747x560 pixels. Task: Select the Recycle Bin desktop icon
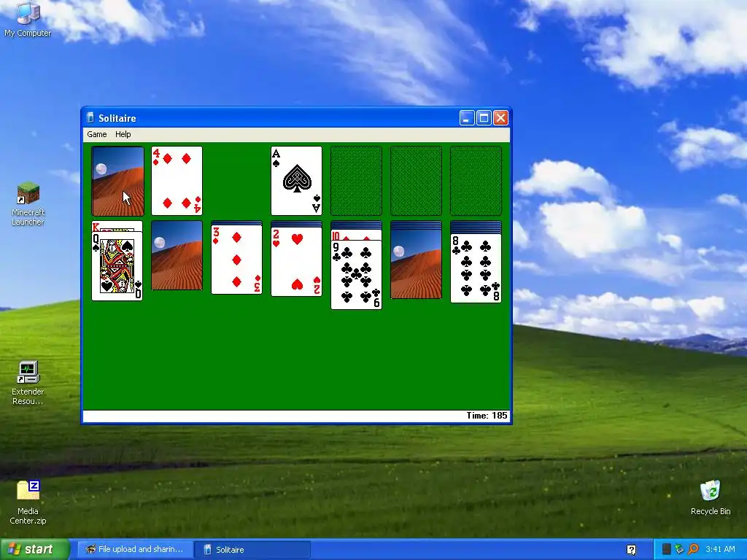tap(711, 498)
